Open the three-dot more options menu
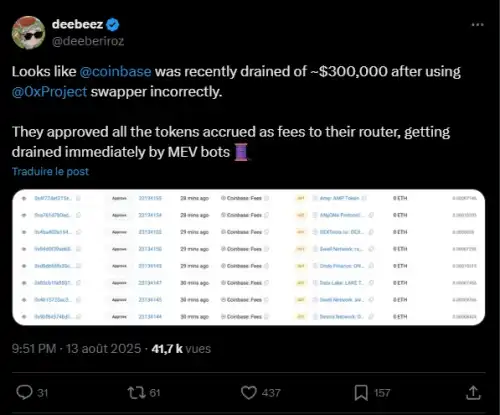500x415 pixels. coord(477,25)
